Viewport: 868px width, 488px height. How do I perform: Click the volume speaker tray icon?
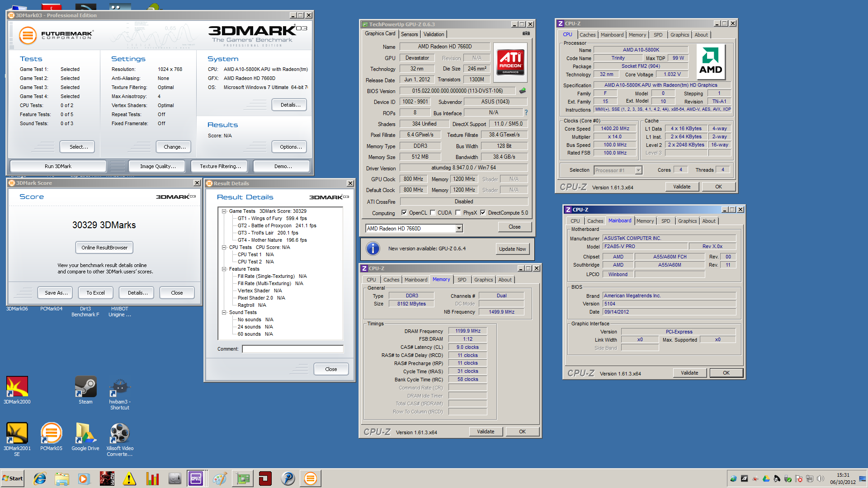(x=821, y=479)
